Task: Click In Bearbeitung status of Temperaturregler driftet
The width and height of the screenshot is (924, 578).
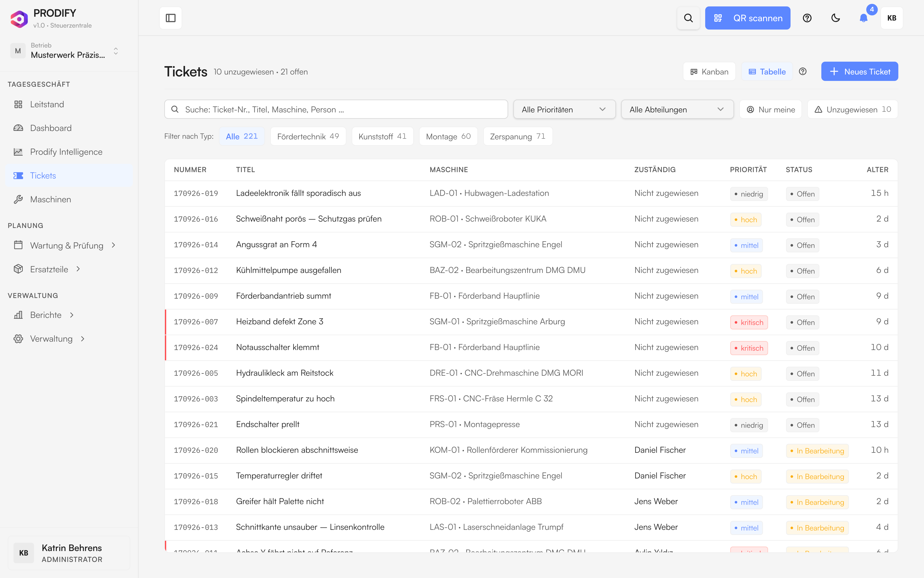Action: pyautogui.click(x=817, y=476)
